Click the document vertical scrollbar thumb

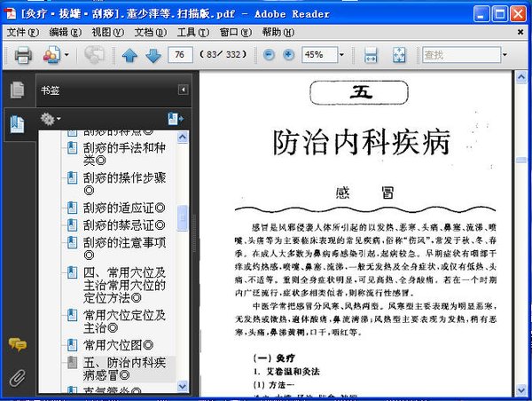(521, 160)
